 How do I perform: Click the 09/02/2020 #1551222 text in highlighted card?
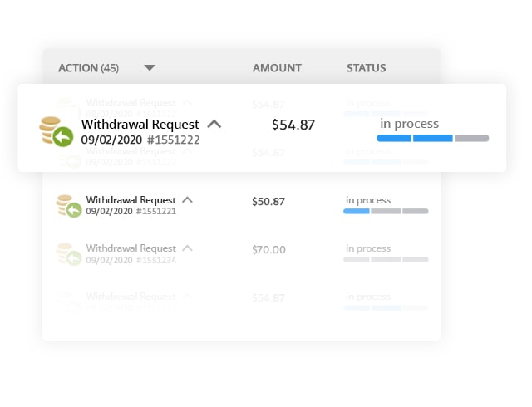point(140,140)
